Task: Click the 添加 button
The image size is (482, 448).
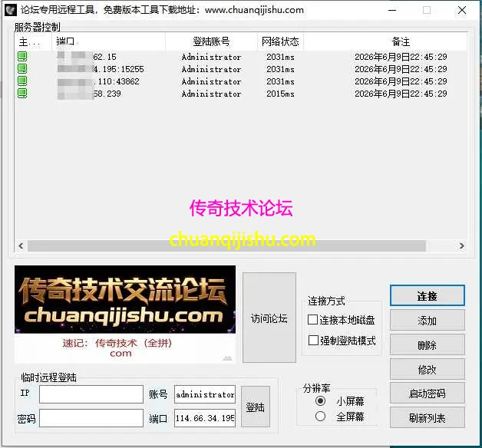Action: click(x=428, y=321)
